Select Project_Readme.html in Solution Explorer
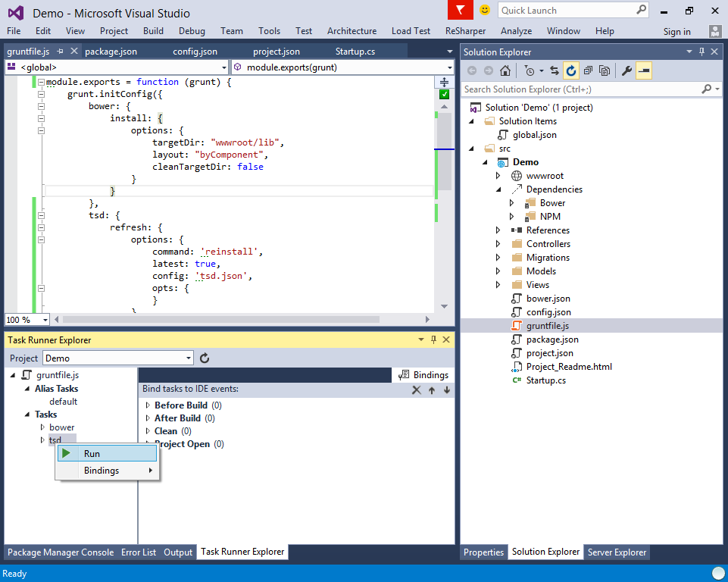728x582 pixels. 569,367
